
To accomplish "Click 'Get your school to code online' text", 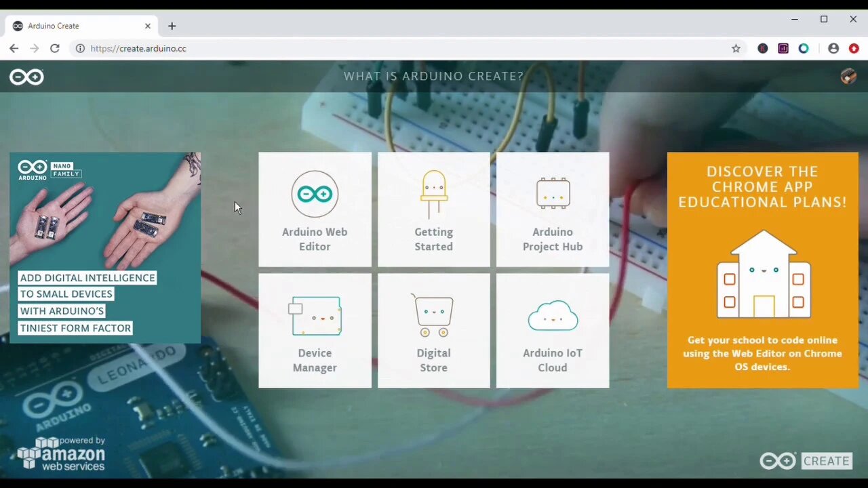I will pyautogui.click(x=762, y=353).
